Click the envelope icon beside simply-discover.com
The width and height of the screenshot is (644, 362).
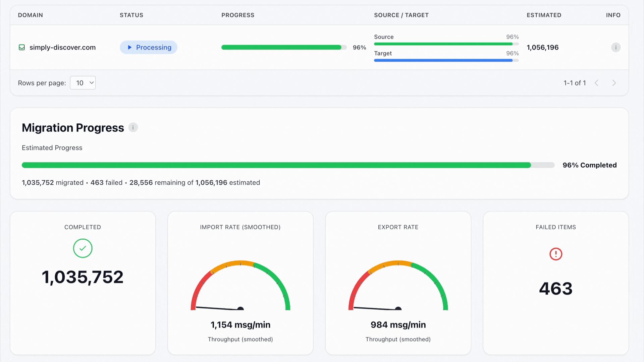point(21,47)
